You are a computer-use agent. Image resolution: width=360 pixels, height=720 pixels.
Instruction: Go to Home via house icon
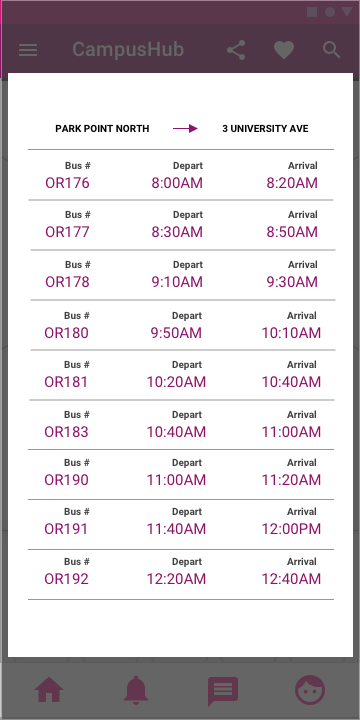[49, 690]
